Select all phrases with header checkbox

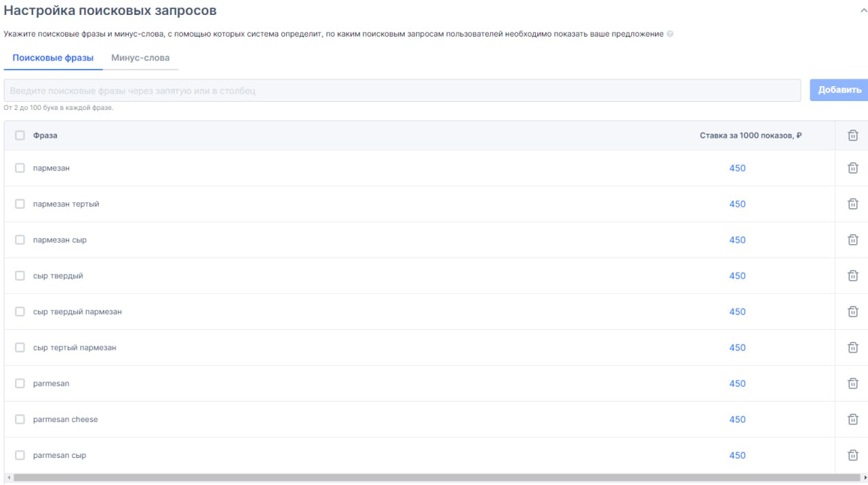(x=20, y=136)
